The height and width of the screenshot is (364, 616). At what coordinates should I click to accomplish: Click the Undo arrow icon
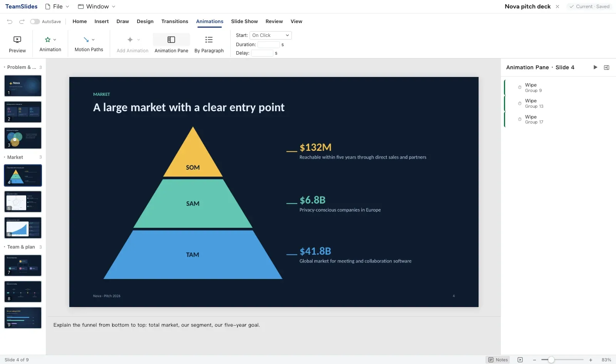coord(10,22)
